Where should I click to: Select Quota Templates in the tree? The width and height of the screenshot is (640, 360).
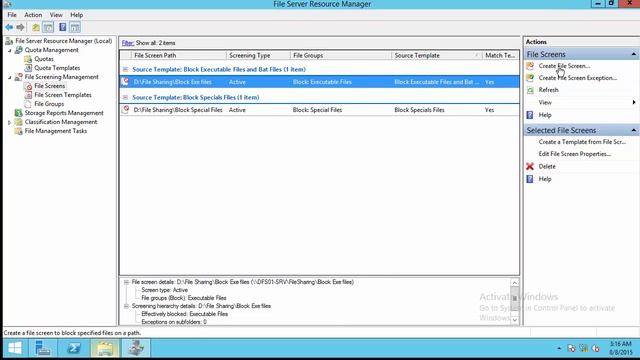57,68
